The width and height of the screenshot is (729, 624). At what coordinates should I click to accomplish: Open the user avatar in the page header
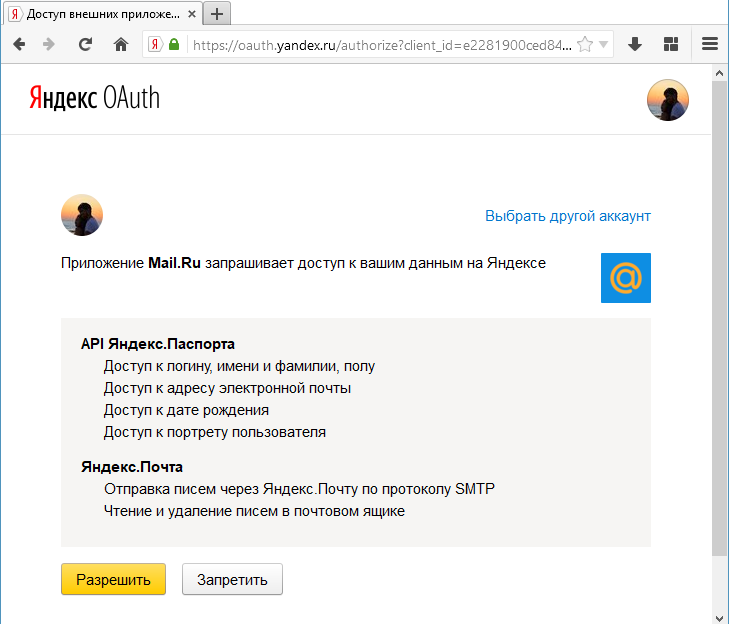click(668, 100)
